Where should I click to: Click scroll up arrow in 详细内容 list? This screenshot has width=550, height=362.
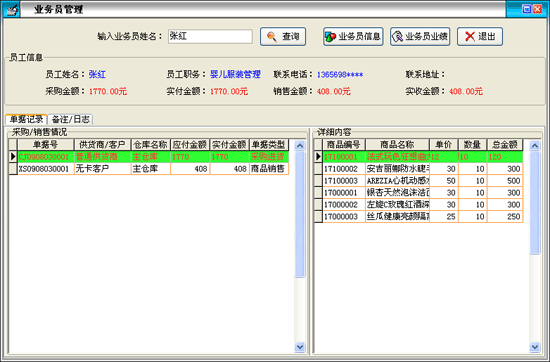535,145
